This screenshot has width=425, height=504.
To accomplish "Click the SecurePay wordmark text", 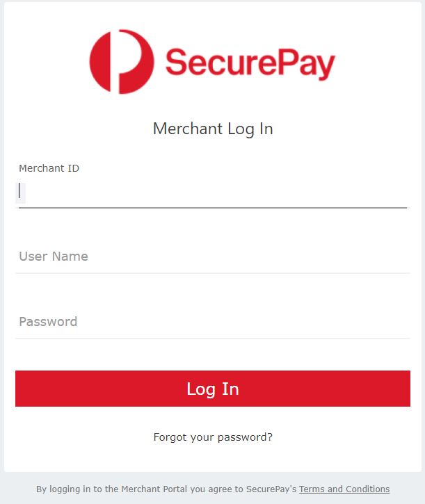I will pyautogui.click(x=250, y=63).
